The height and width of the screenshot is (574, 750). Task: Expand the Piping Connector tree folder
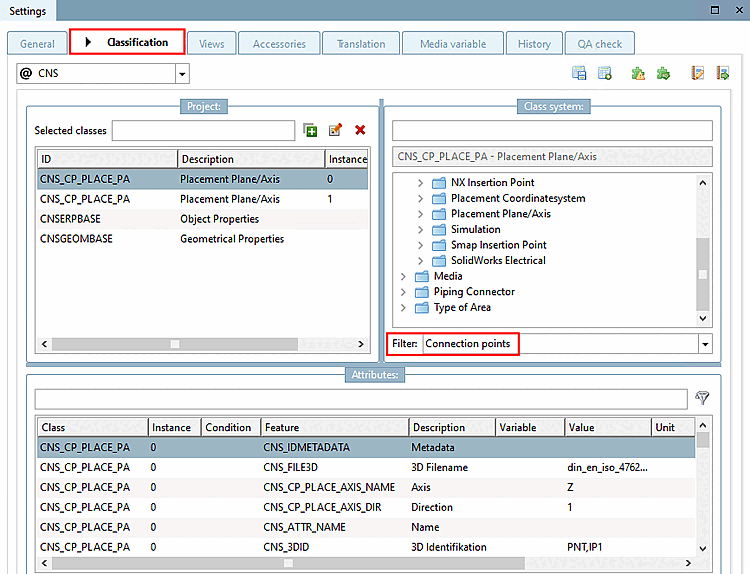[404, 292]
